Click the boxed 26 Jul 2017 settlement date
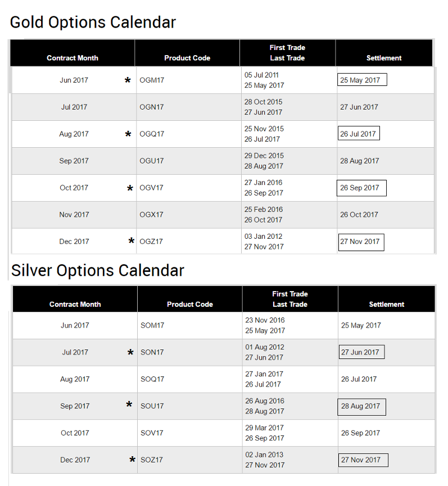 358,134
